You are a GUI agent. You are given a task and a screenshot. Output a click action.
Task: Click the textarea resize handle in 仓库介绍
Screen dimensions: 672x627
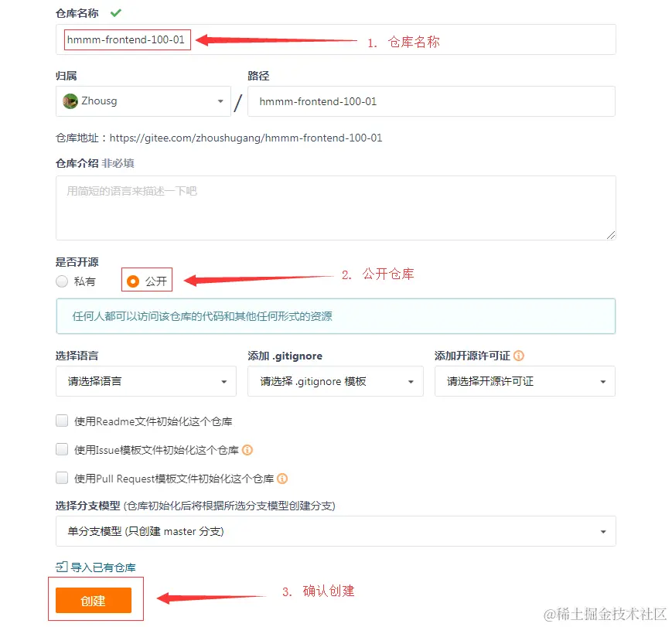click(611, 235)
